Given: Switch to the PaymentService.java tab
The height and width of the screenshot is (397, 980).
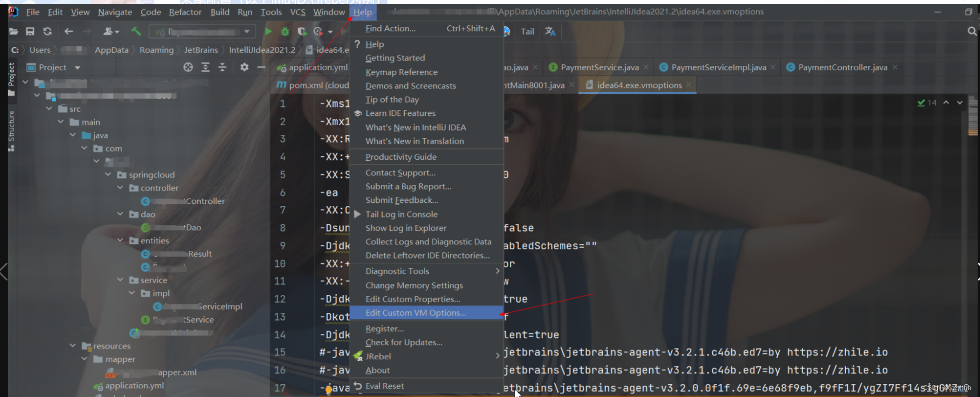Looking at the screenshot, I should 599,67.
